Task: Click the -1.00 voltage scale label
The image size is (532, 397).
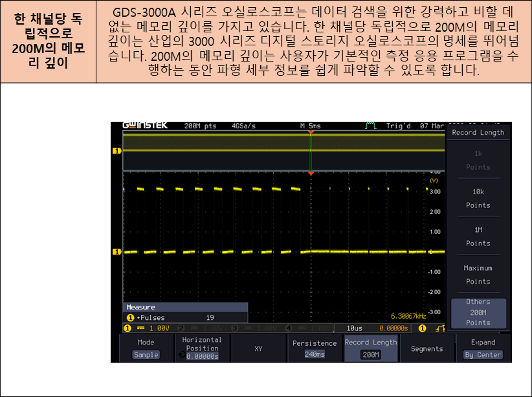Action: (x=434, y=272)
